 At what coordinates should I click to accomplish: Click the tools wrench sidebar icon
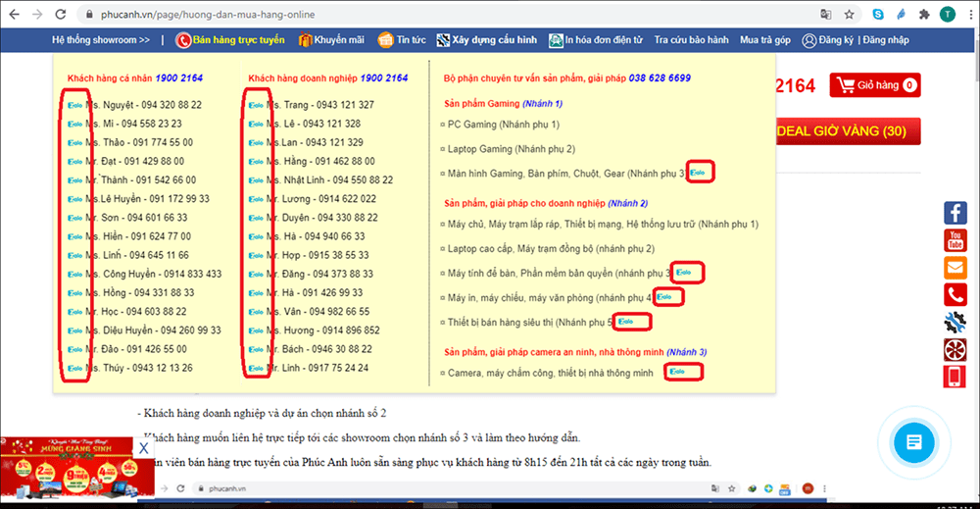(x=955, y=322)
